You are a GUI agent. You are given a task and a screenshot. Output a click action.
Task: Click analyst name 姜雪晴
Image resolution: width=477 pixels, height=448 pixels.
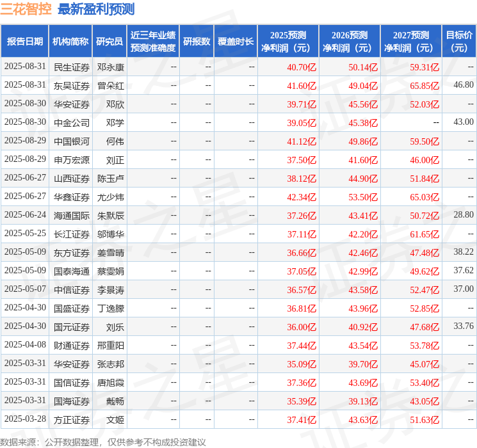click(110, 253)
